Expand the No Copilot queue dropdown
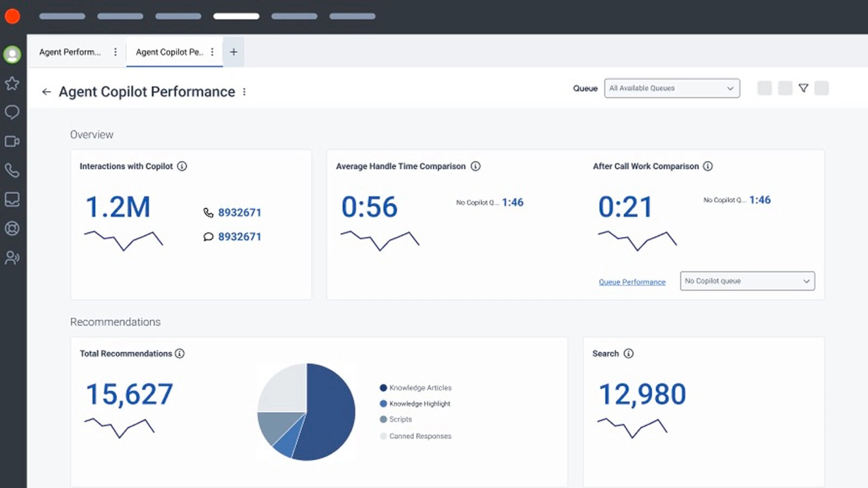Image resolution: width=868 pixels, height=488 pixels. [747, 281]
